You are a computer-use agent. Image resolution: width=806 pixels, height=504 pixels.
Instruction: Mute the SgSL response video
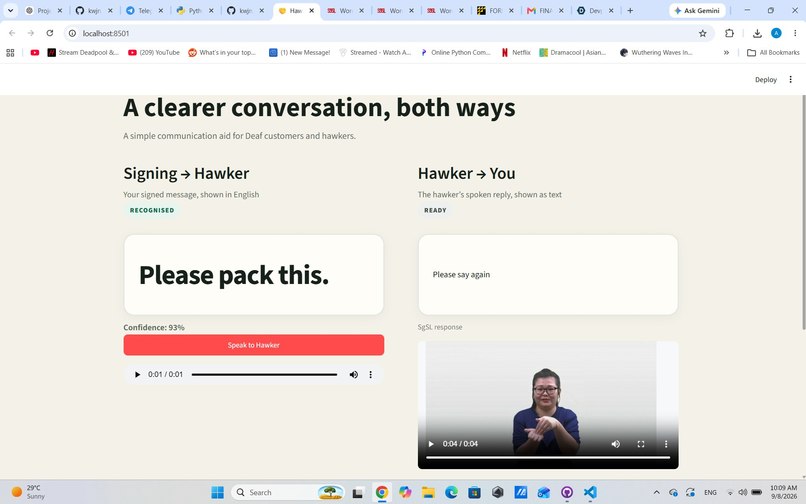point(615,444)
